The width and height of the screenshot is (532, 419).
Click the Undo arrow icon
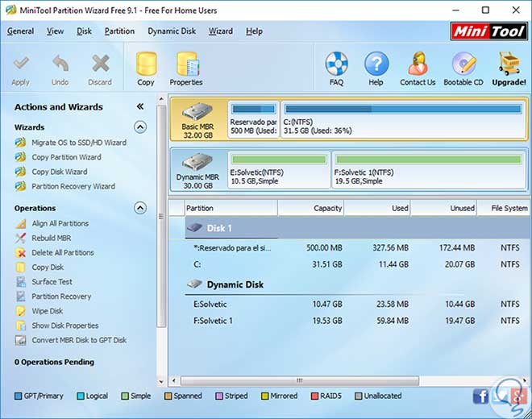pyautogui.click(x=60, y=64)
